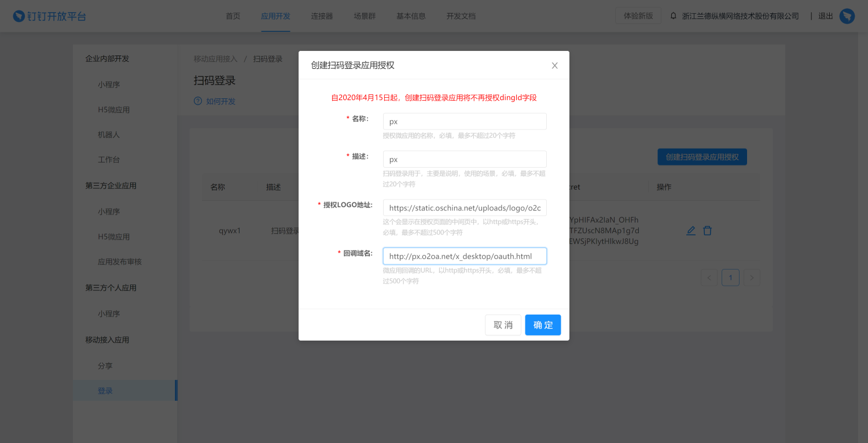This screenshot has height=443, width=868.
Task: Select 分享 in sidebar
Action: [105, 366]
